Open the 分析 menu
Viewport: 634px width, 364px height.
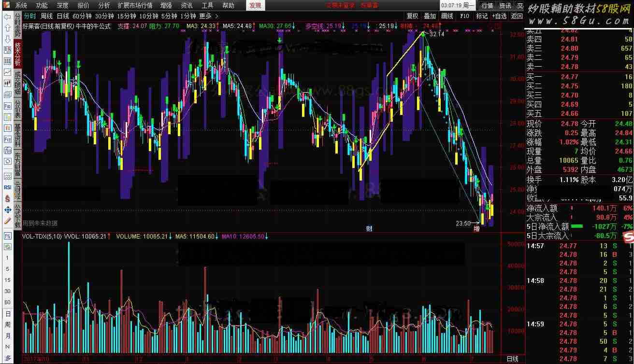coord(104,5)
